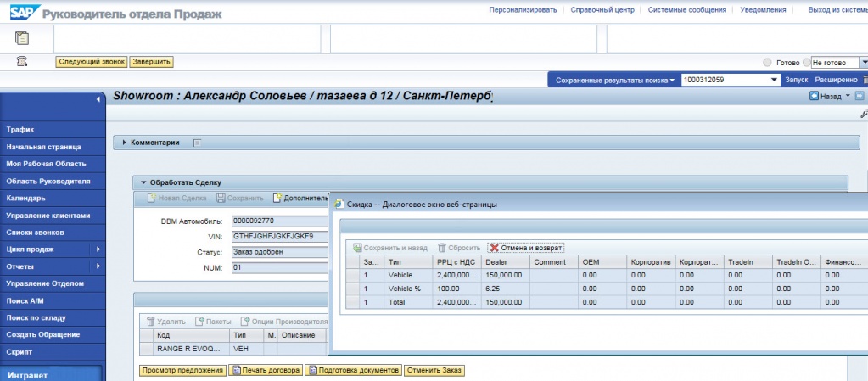Viewport: 868px width, 381px height.
Task: Click Следующий звонок button
Action: (x=92, y=61)
